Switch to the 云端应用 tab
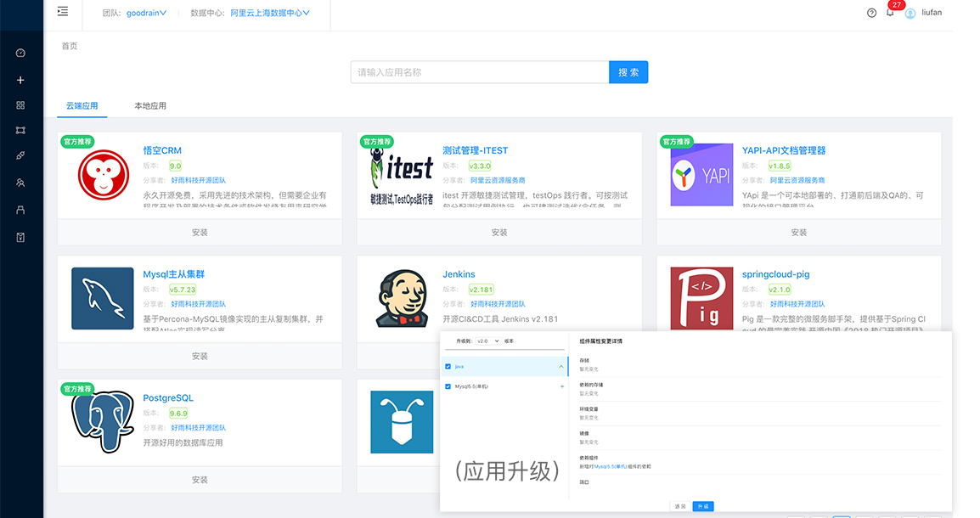This screenshot has width=980, height=518. pyautogui.click(x=82, y=105)
